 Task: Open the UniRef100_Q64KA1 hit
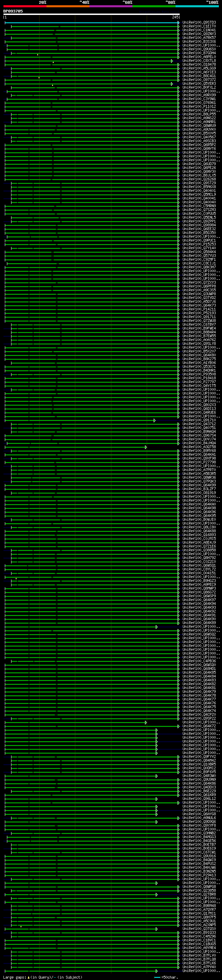click(x=199, y=455)
